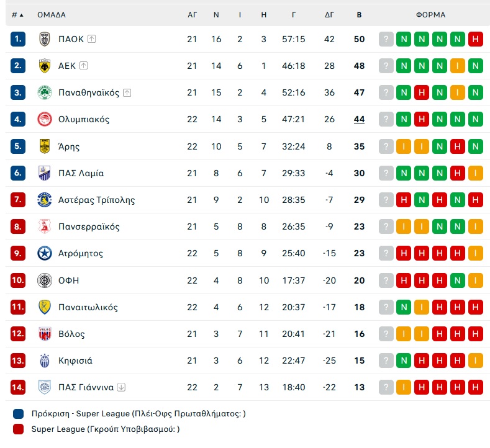This screenshot has width=490, height=448.
Task: Sort table by the # position column
Action: coord(17,15)
